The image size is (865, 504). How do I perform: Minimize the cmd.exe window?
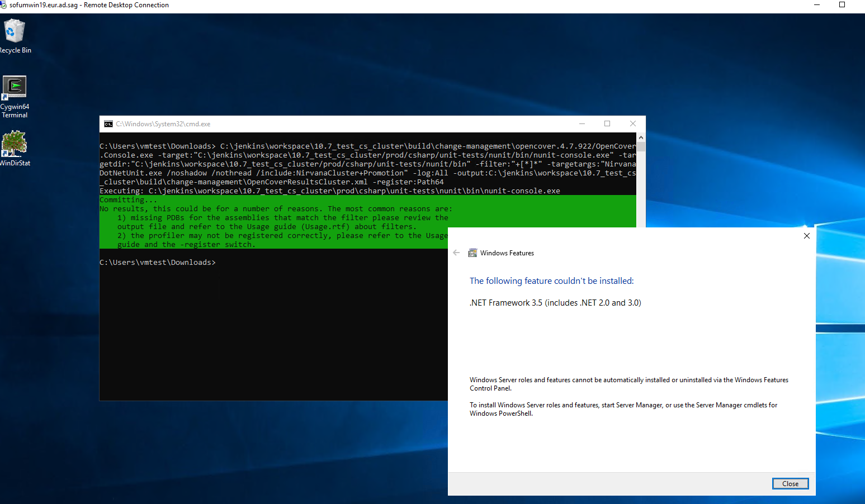click(x=582, y=124)
